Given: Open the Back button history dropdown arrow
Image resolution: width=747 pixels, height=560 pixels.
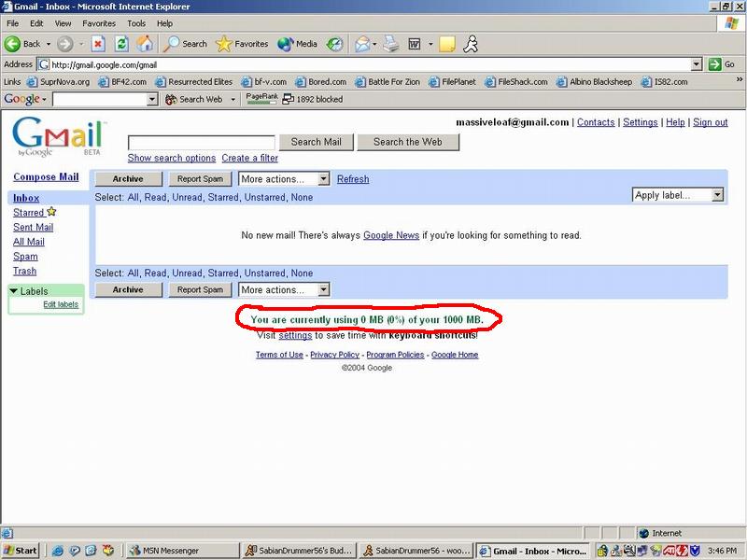Looking at the screenshot, I should [x=49, y=44].
